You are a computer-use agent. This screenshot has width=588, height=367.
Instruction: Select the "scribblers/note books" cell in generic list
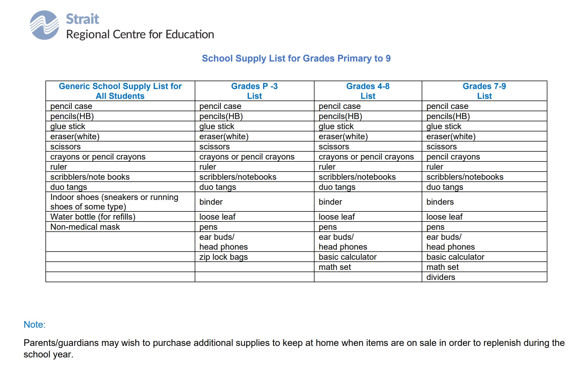click(x=90, y=177)
